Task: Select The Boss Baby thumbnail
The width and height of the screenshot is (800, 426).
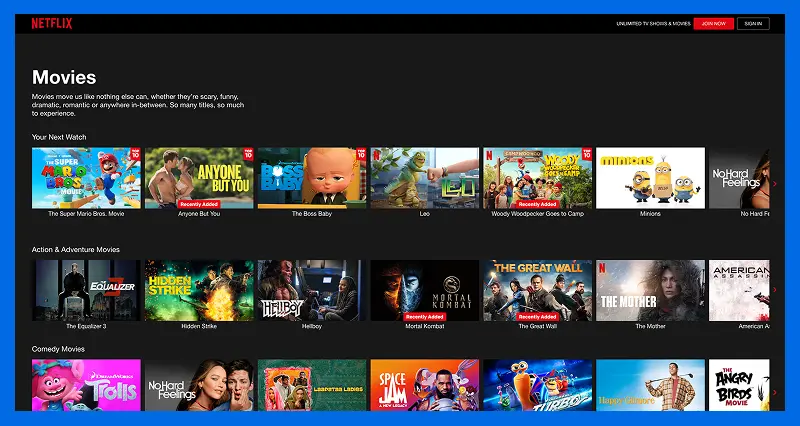Action: click(312, 178)
